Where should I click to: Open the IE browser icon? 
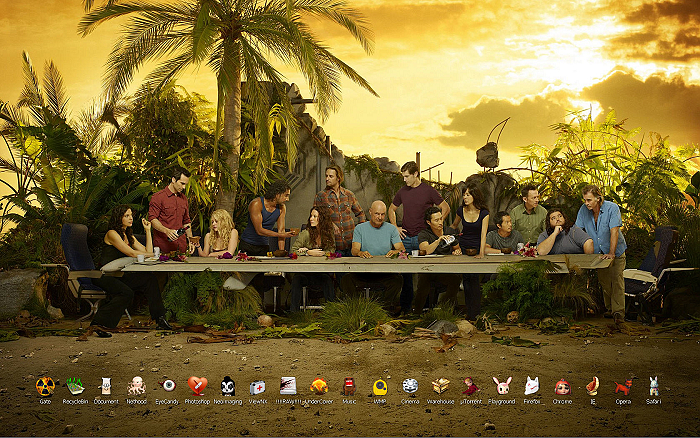coord(593,385)
